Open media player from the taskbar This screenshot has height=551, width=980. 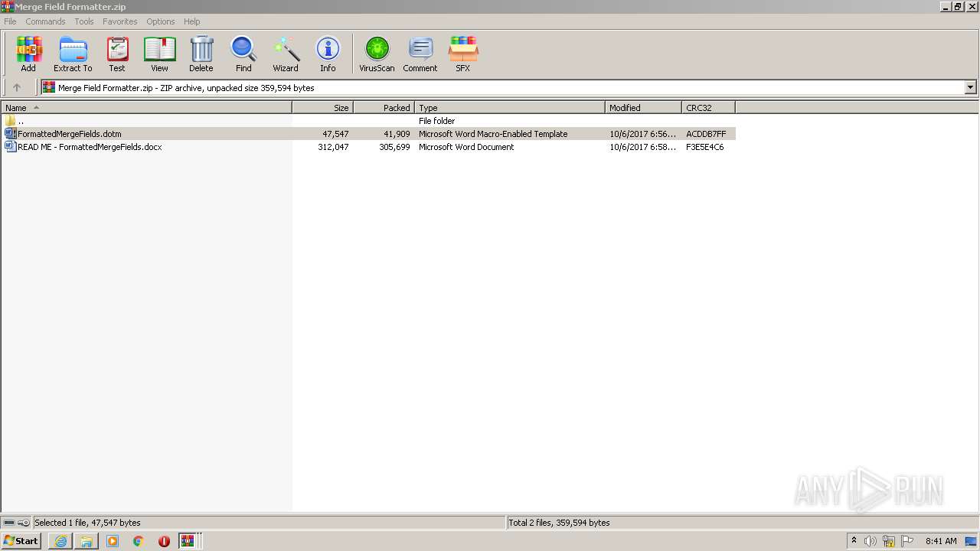pos(113,541)
